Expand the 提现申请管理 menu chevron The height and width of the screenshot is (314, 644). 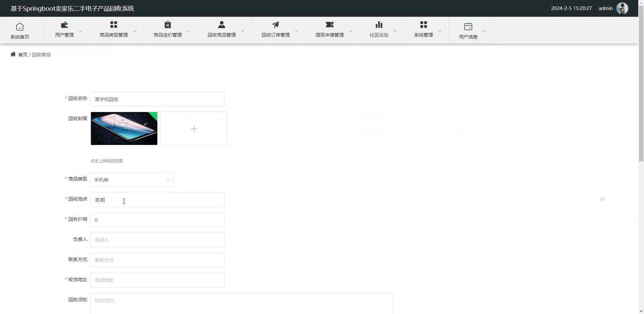point(351,31)
